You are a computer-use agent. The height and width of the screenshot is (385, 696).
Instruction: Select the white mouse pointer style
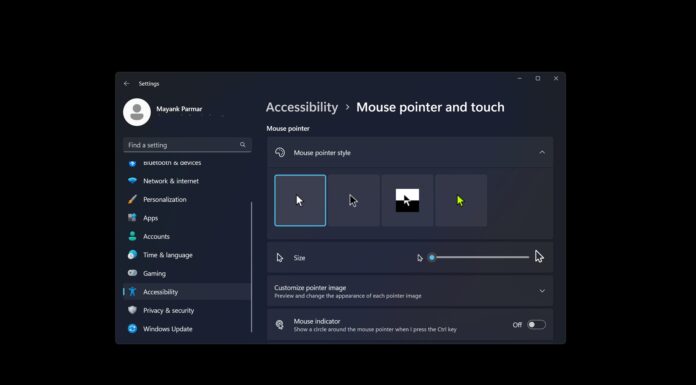coord(300,200)
